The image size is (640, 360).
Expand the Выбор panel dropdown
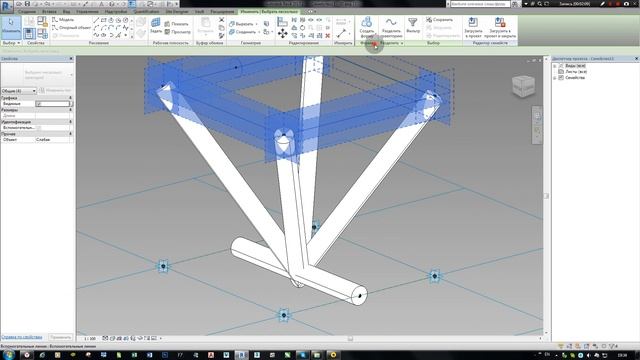[x=11, y=43]
